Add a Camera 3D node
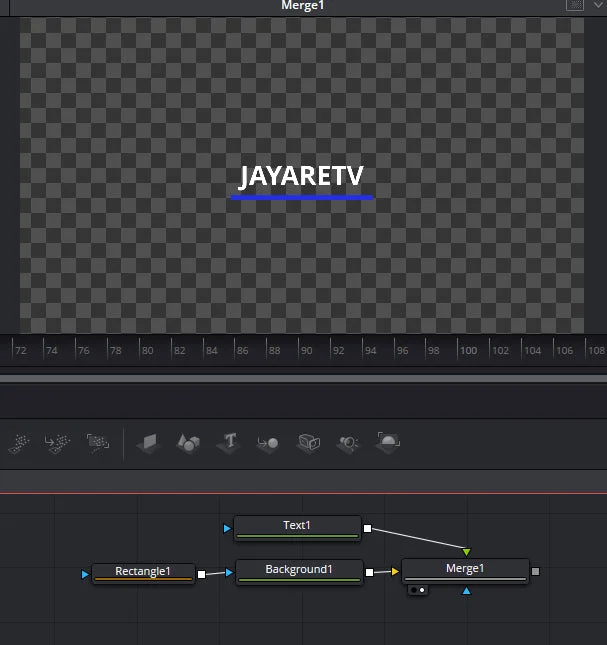The image size is (607, 645). 308,443
